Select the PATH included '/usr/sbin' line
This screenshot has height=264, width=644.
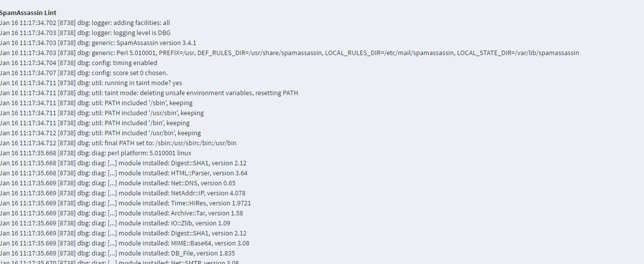point(102,113)
